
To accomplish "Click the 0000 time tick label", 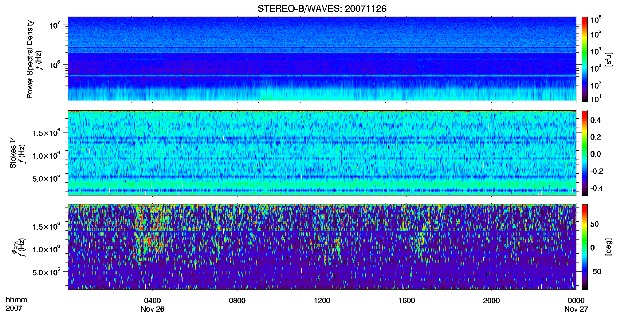I will coord(576,301).
